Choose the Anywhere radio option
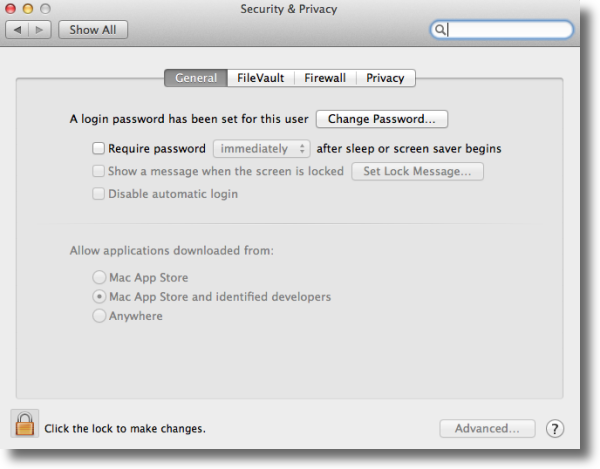The height and width of the screenshot is (469, 600). pyautogui.click(x=99, y=316)
